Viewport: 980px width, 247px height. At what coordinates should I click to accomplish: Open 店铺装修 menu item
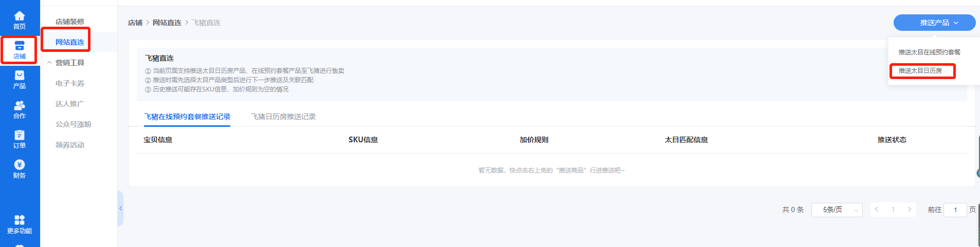click(x=70, y=22)
